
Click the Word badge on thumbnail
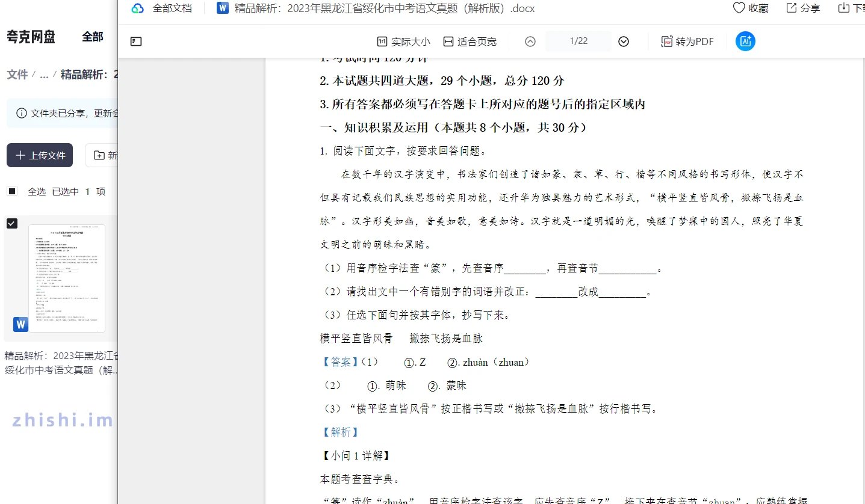(x=21, y=324)
